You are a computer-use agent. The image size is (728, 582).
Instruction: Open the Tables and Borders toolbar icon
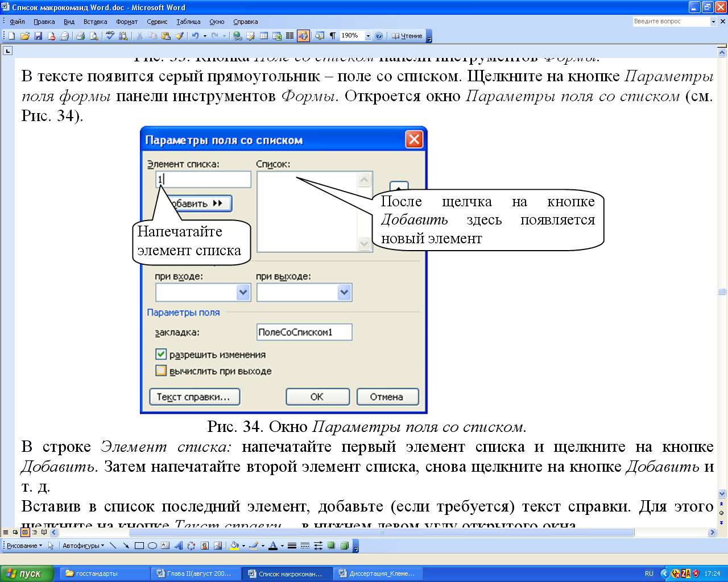[251, 36]
